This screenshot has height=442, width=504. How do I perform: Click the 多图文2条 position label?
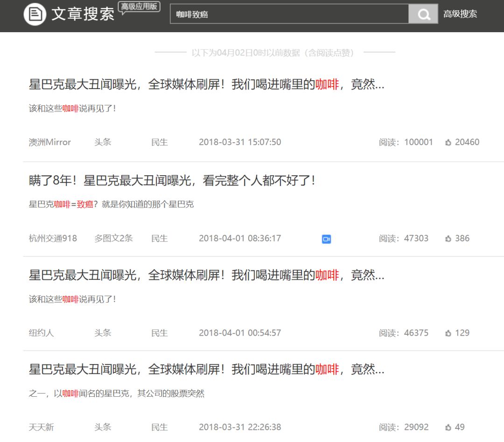tap(113, 238)
